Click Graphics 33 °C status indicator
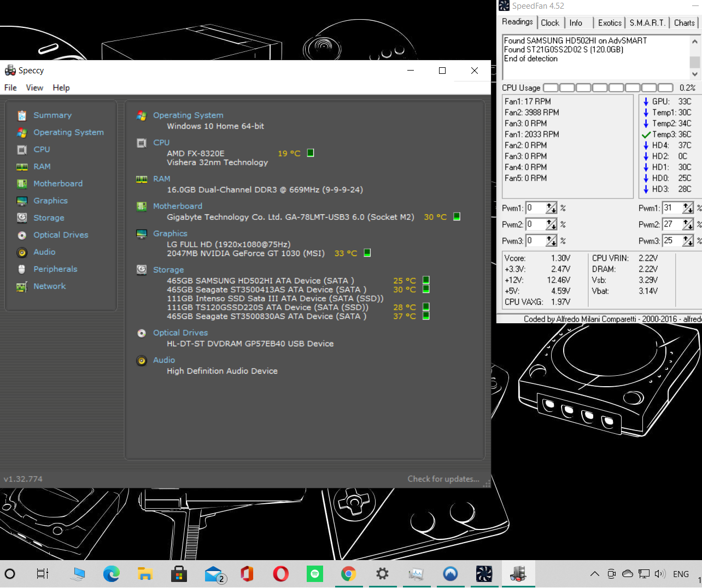The width and height of the screenshot is (702, 588). [367, 253]
